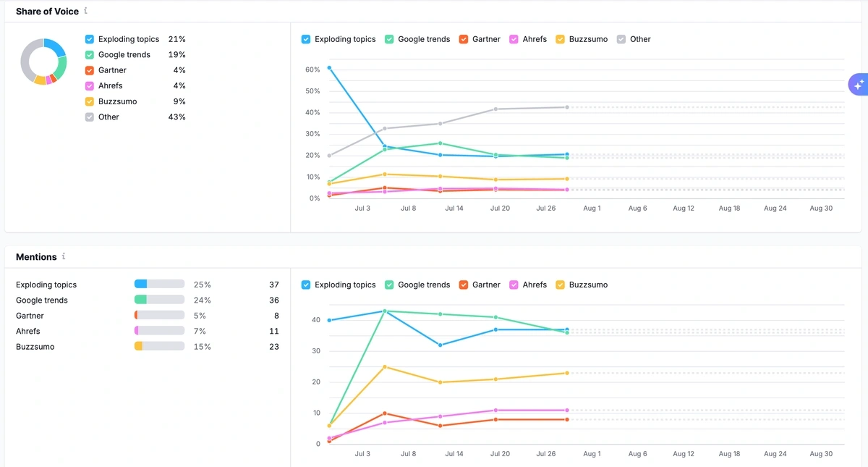Uncheck Exploding topics in Mentions chart legend
This screenshot has width=868, height=467.
coord(306,285)
